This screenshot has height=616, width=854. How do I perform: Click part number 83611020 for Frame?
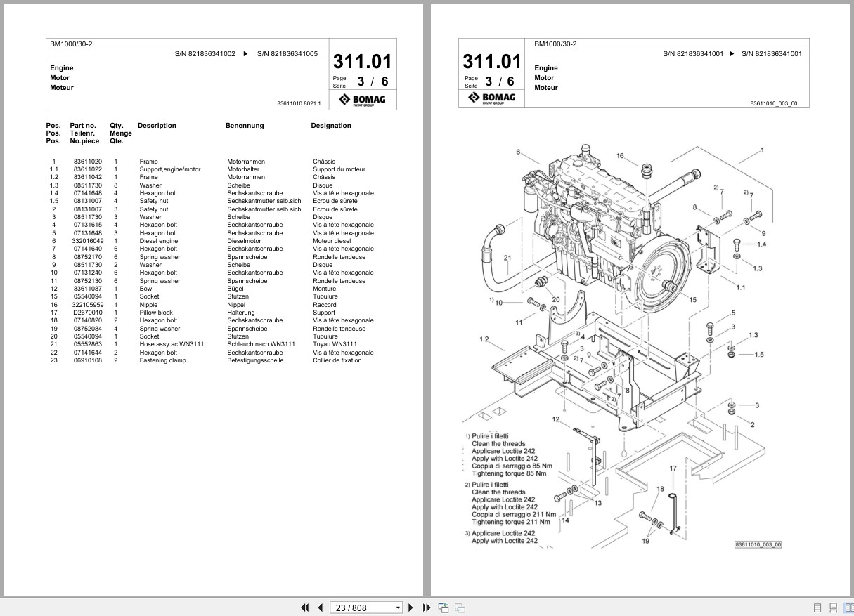pos(87,162)
